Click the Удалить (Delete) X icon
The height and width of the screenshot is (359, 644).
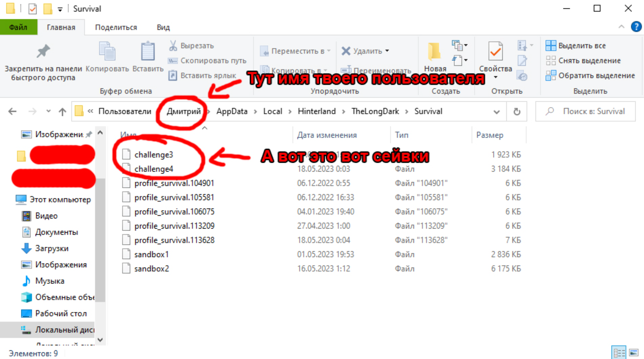(346, 51)
